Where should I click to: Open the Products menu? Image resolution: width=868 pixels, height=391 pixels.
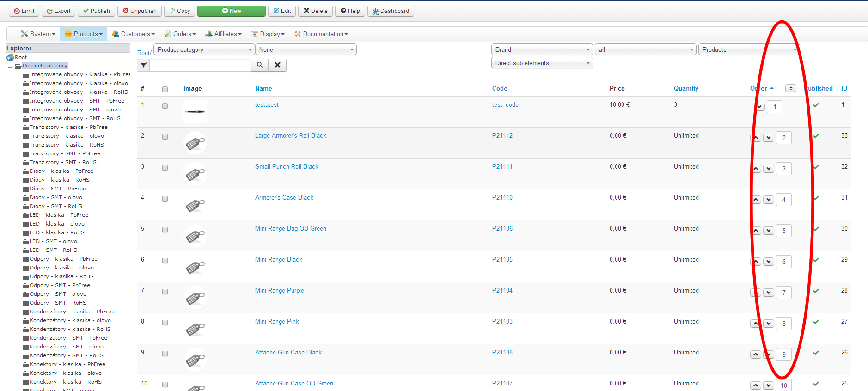(x=84, y=34)
